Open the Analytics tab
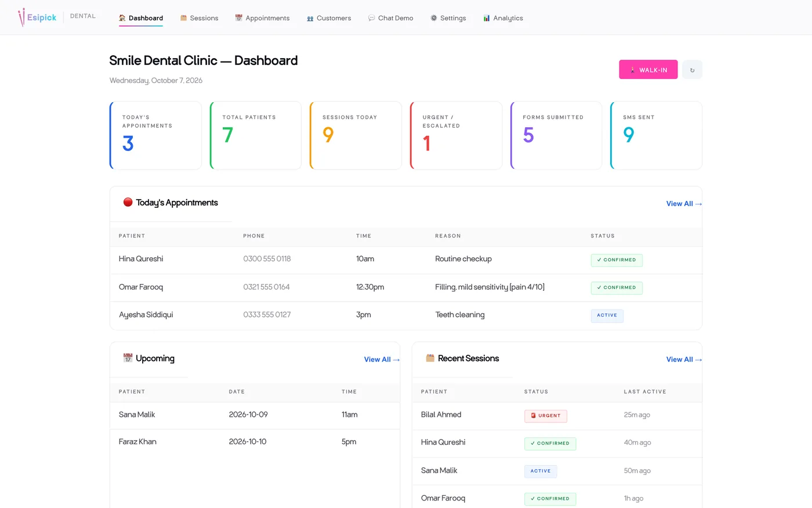 (503, 18)
